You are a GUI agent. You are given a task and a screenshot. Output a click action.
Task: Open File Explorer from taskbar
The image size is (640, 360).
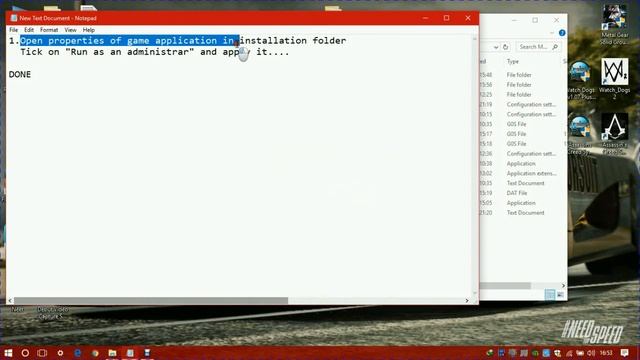112,353
